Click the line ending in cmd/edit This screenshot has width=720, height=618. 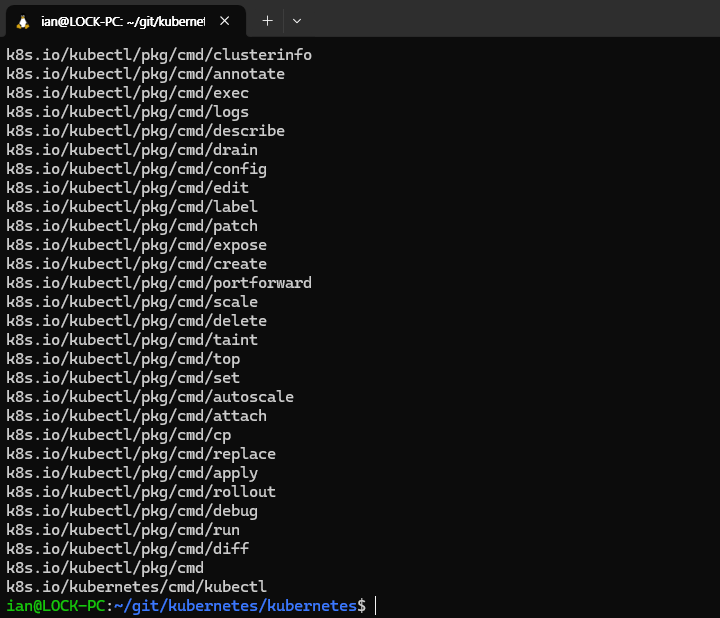pos(127,188)
